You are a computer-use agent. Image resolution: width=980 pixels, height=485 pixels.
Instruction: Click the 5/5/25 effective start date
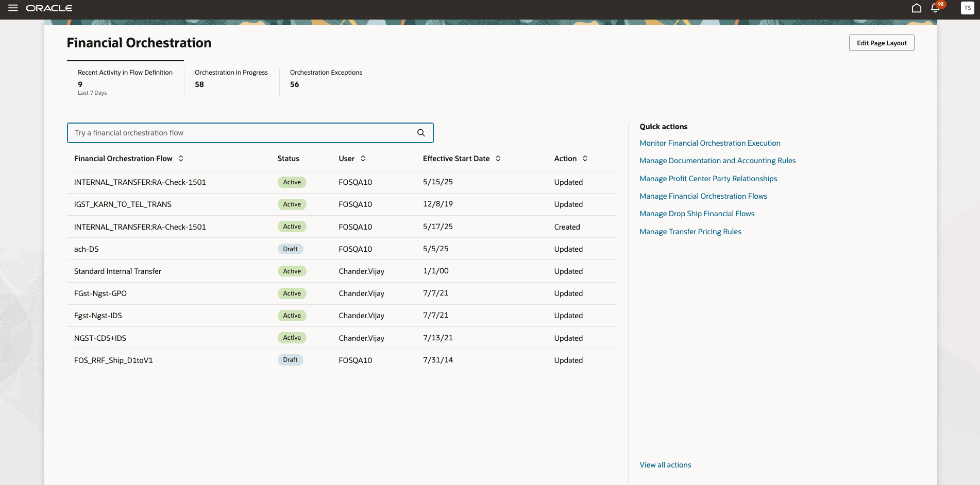[435, 249]
